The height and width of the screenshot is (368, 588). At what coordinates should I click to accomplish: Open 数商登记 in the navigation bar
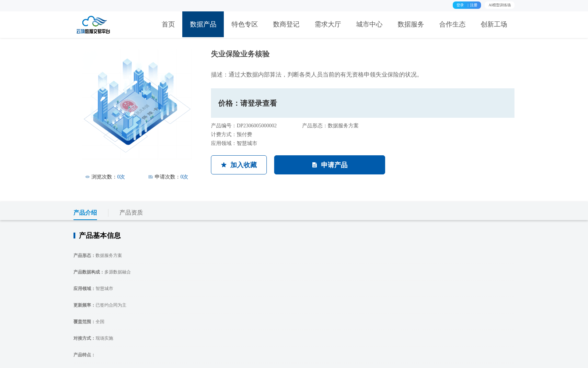point(286,24)
